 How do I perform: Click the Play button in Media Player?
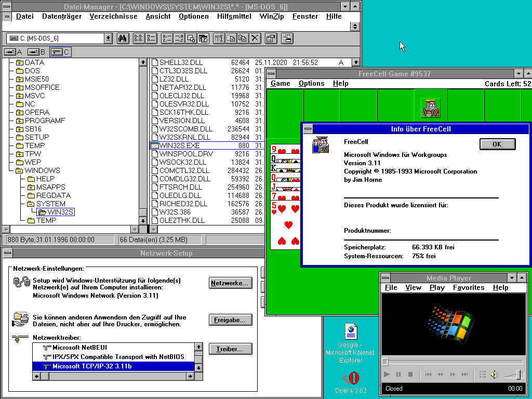[x=387, y=374]
